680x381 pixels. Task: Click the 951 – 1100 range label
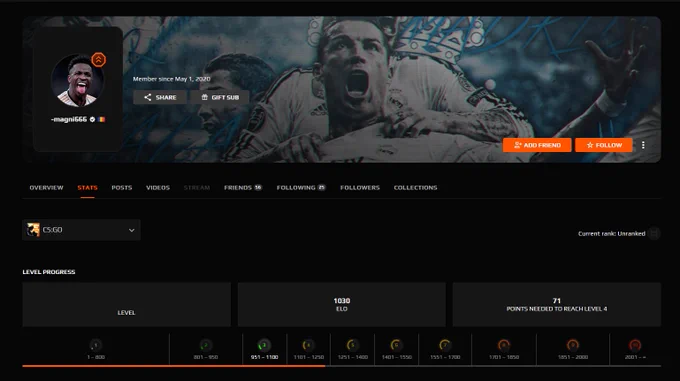click(x=264, y=357)
